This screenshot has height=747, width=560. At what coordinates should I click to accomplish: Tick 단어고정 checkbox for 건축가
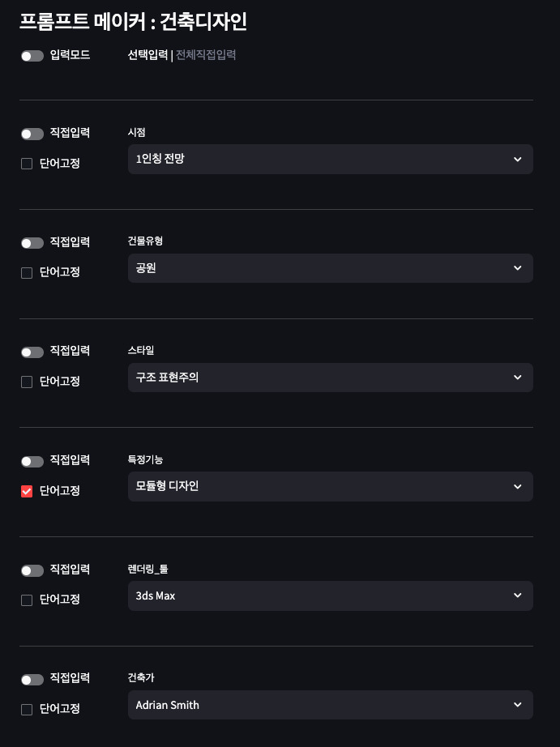[x=27, y=710]
